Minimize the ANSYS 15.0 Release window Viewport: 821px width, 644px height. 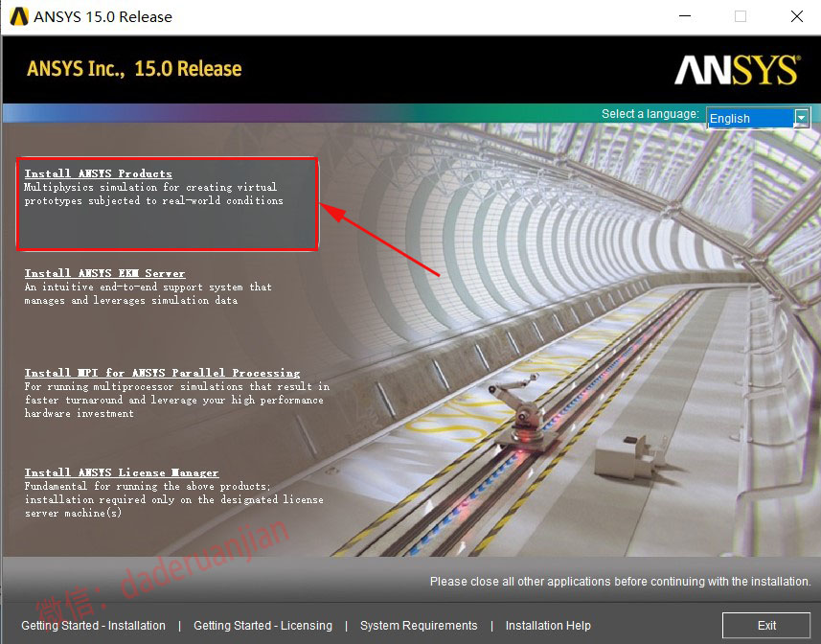click(684, 16)
